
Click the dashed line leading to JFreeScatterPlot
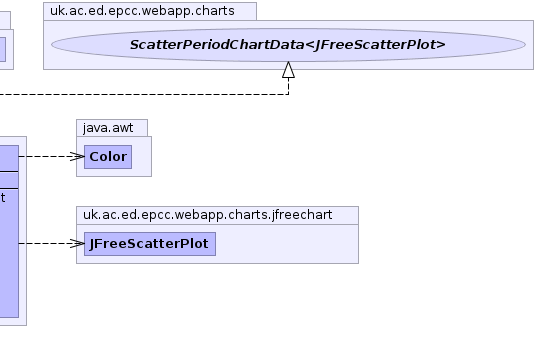(44, 244)
